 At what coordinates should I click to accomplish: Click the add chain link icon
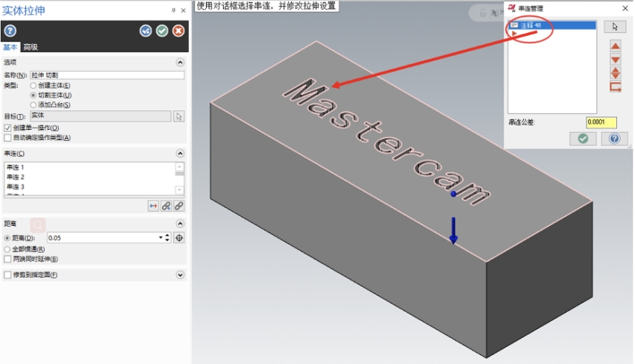click(x=166, y=206)
